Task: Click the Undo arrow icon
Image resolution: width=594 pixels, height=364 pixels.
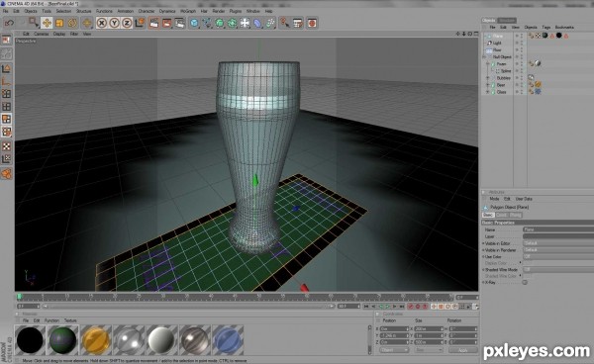Action: [9, 23]
